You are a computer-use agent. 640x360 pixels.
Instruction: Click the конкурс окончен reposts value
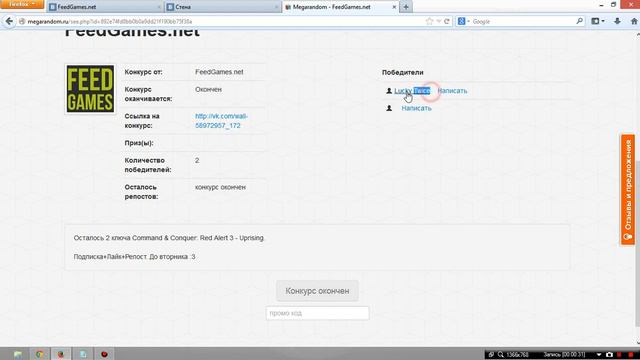coord(220,187)
